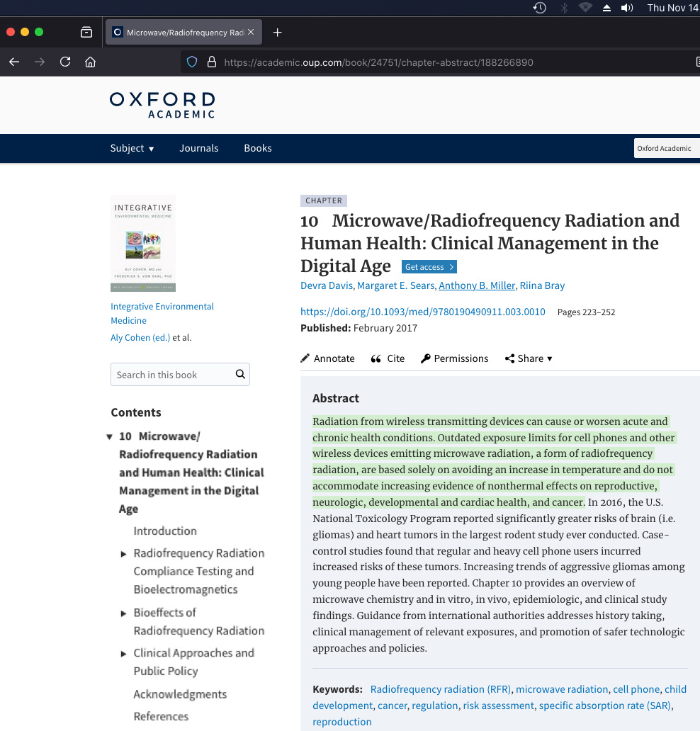Open author Devra Davis link
Image resolution: width=700 pixels, height=731 pixels.
tap(327, 285)
